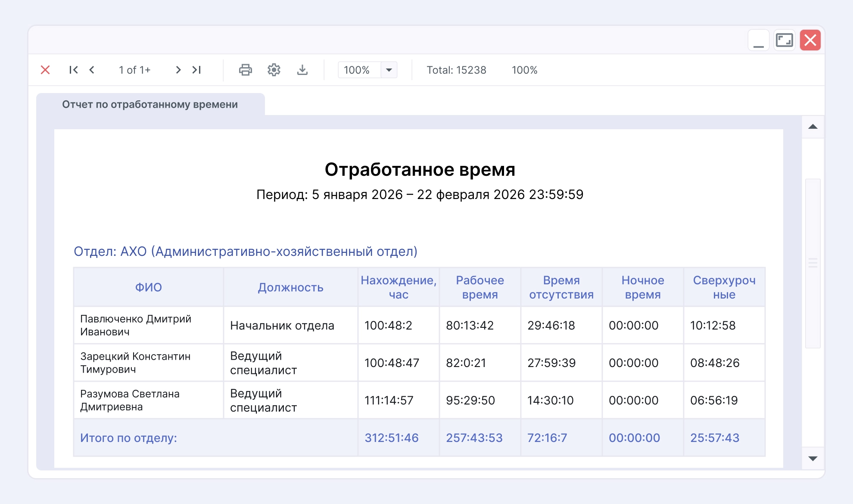The width and height of the screenshot is (853, 504).
Task: Click the department heading 'Отдел: АХО'
Action: click(x=246, y=251)
